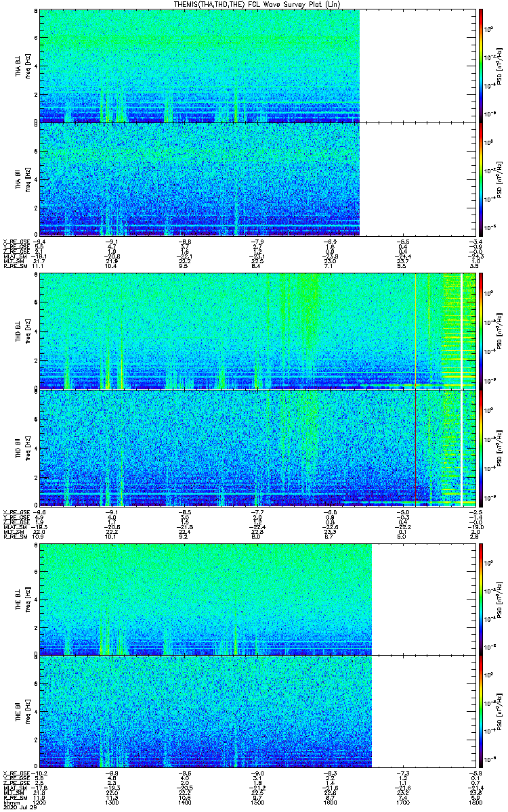Click the '1700' time axis label
This screenshot has width=508, height=812.
404,803
